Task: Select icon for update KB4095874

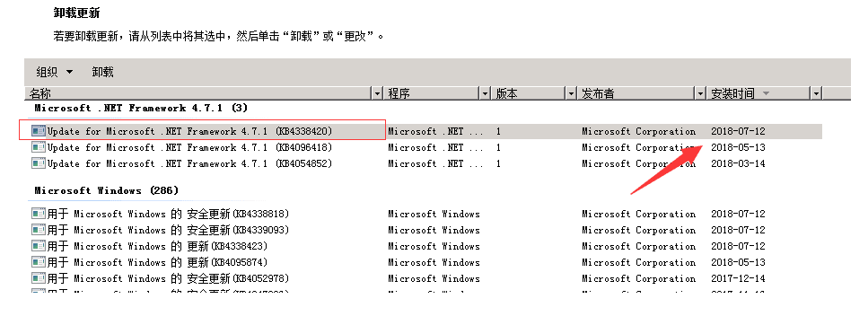Action: tap(39, 262)
